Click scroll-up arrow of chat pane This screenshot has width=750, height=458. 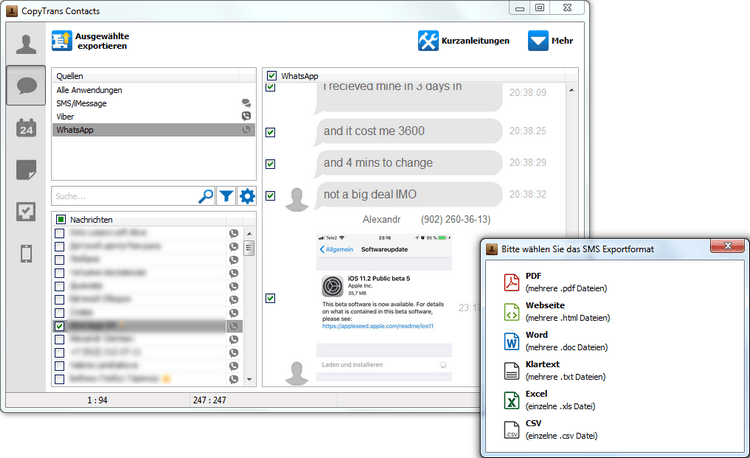pyautogui.click(x=571, y=90)
